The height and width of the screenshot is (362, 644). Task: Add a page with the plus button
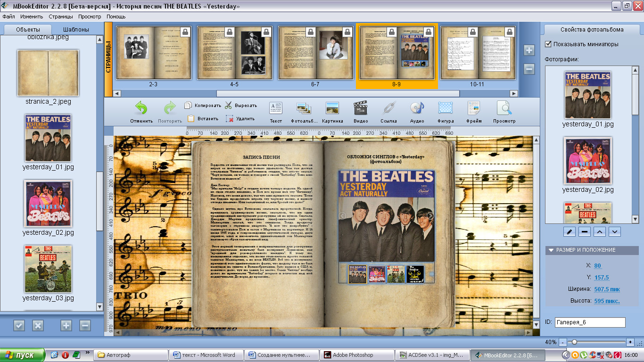(529, 50)
